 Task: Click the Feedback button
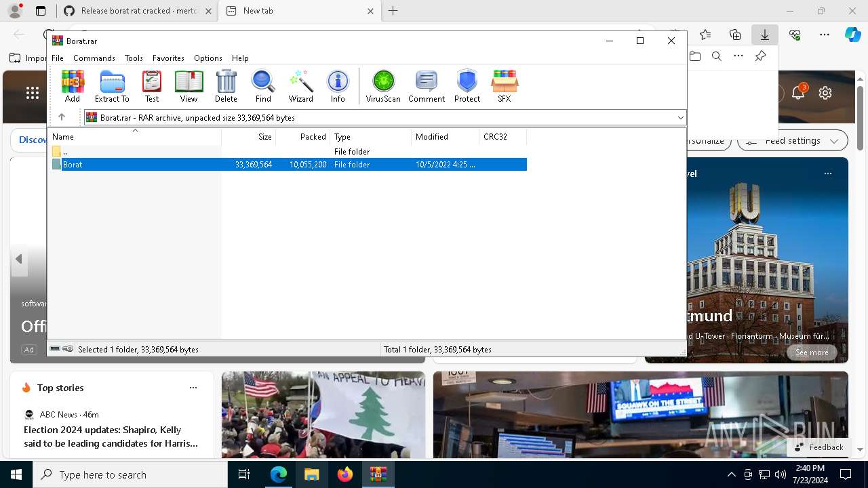(x=818, y=447)
